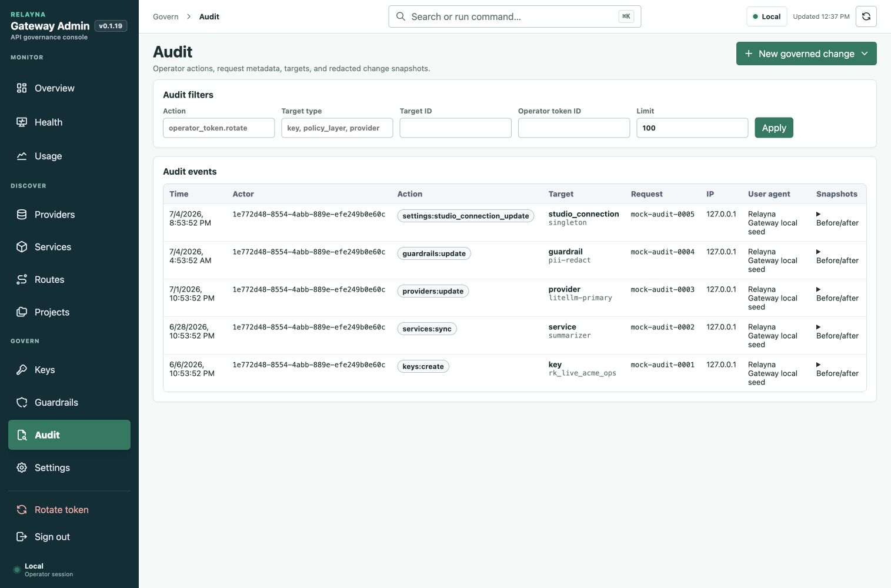The width and height of the screenshot is (891, 588).
Task: Click the ⌘K shortcut badge in search
Action: tap(626, 16)
